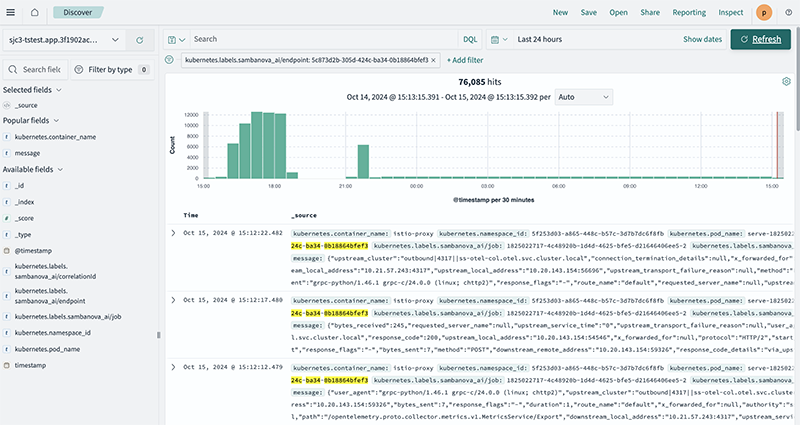This screenshot has height=425, width=800.
Task: Click the Inspect menu item
Action: (x=730, y=13)
